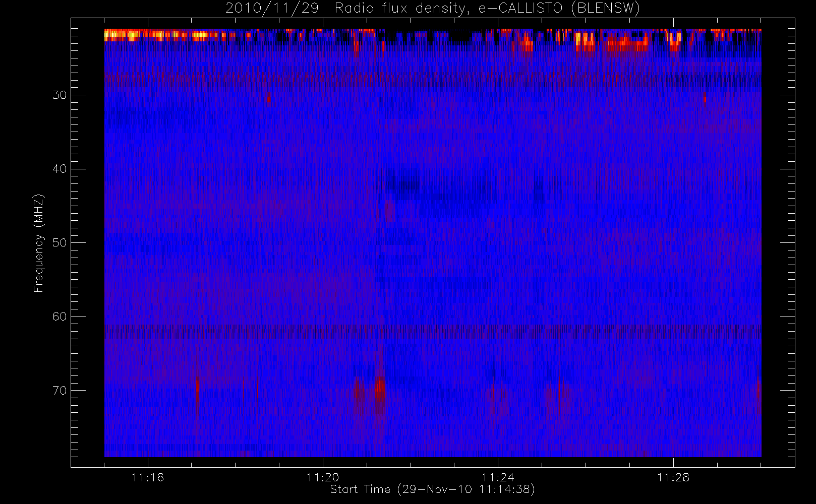Click the 11:20 time tick label
The width and height of the screenshot is (816, 504).
[x=323, y=477]
